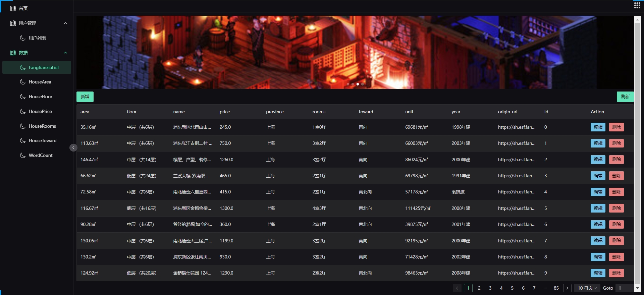Click the name cell 金桥瑞仕花园 124...
Screen dimensions: 644x295
coord(192,273)
